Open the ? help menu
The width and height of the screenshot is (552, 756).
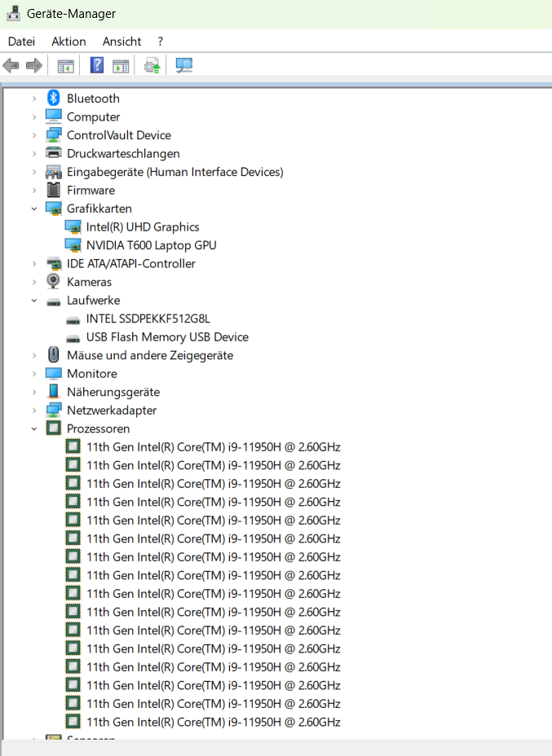pos(160,42)
